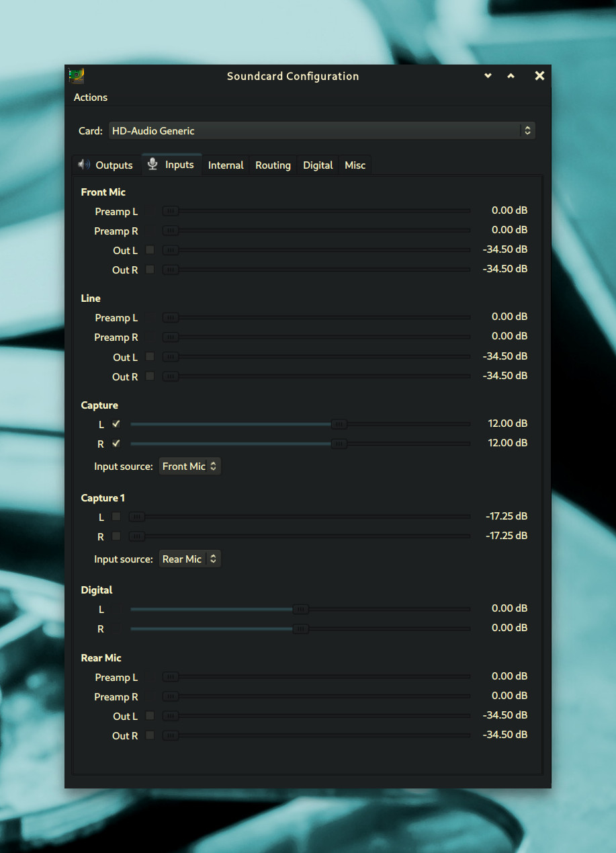Open the Misc tab
Viewport: 616px width, 853px height.
[x=355, y=165]
